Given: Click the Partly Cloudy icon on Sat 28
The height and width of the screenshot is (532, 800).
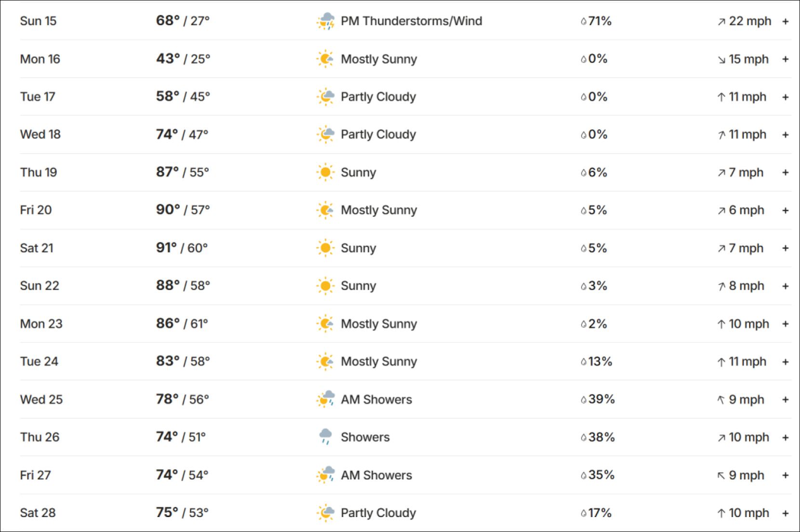Looking at the screenshot, I should click(326, 513).
